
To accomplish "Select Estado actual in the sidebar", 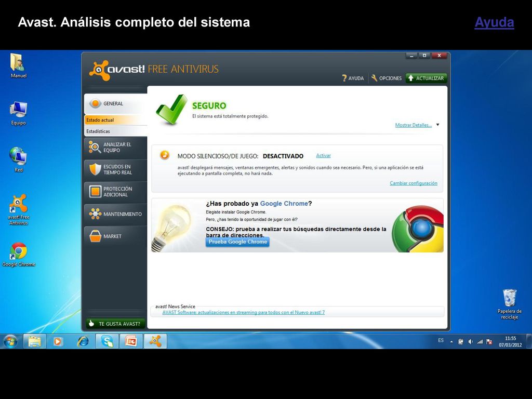I will click(x=116, y=120).
